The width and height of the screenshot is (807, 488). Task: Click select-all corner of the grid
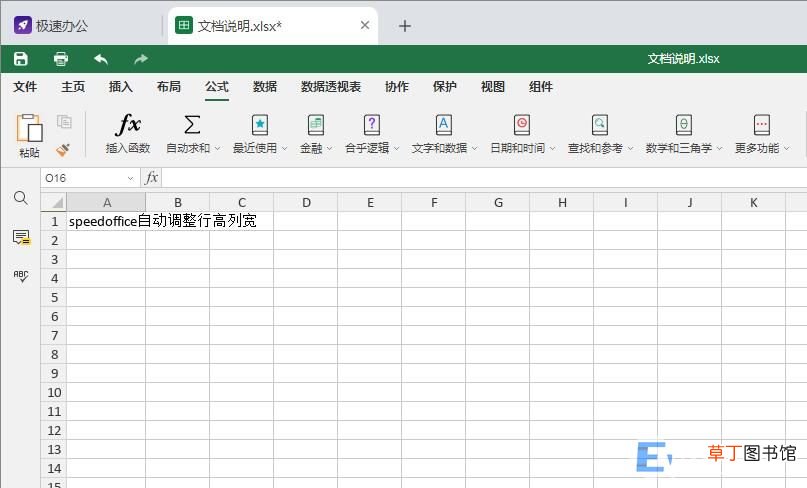[54, 202]
